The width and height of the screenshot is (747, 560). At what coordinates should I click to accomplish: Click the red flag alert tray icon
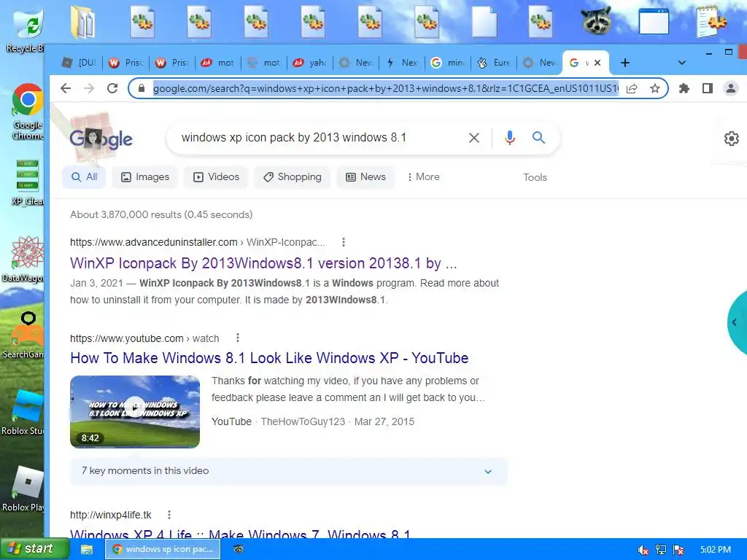click(679, 550)
